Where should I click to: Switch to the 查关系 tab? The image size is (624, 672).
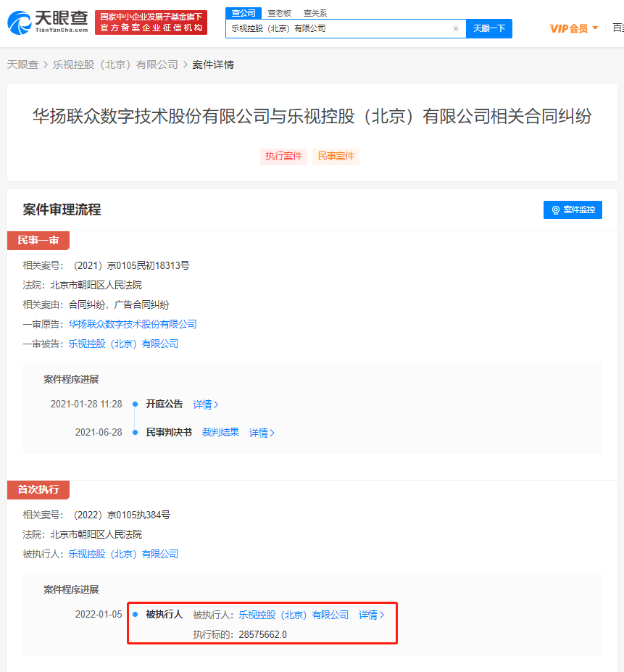315,13
